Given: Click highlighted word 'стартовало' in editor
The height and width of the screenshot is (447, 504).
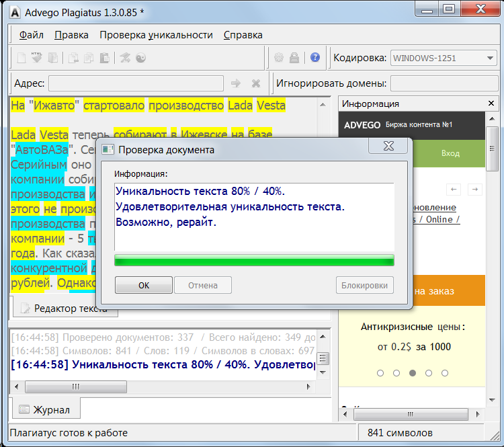Looking at the screenshot, I should coord(114,106).
